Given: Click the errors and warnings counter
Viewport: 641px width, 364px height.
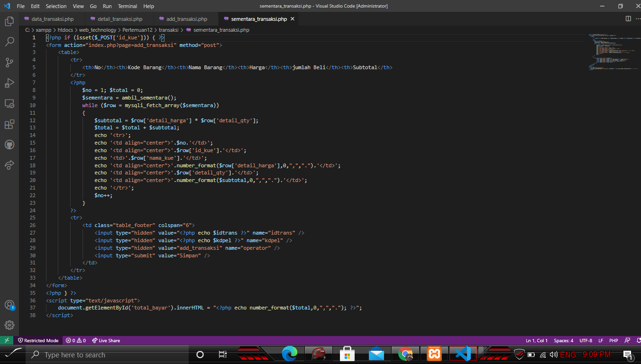Looking at the screenshot, I should click(x=76, y=340).
